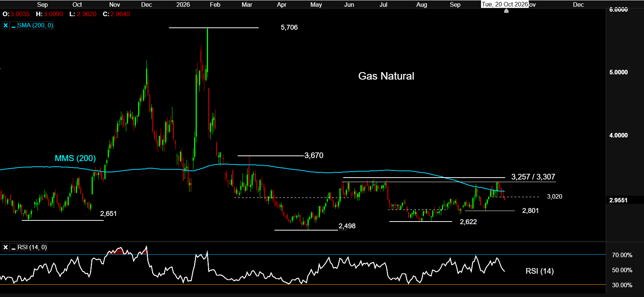Select the 3,020 level label

pyautogui.click(x=555, y=196)
